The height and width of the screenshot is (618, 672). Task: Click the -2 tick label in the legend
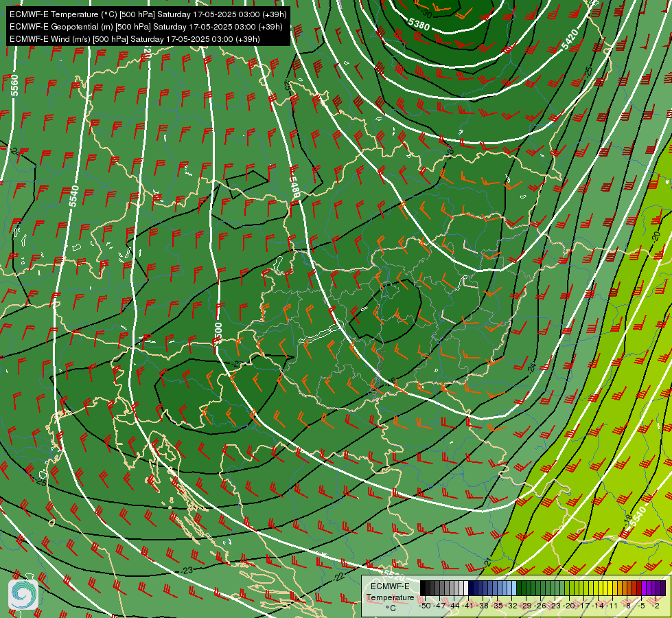coord(656,606)
